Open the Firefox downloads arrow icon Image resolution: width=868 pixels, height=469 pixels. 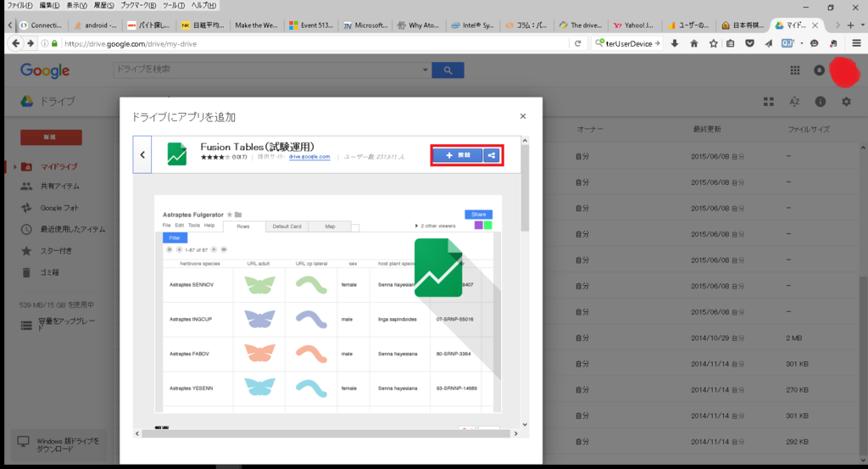pos(674,43)
